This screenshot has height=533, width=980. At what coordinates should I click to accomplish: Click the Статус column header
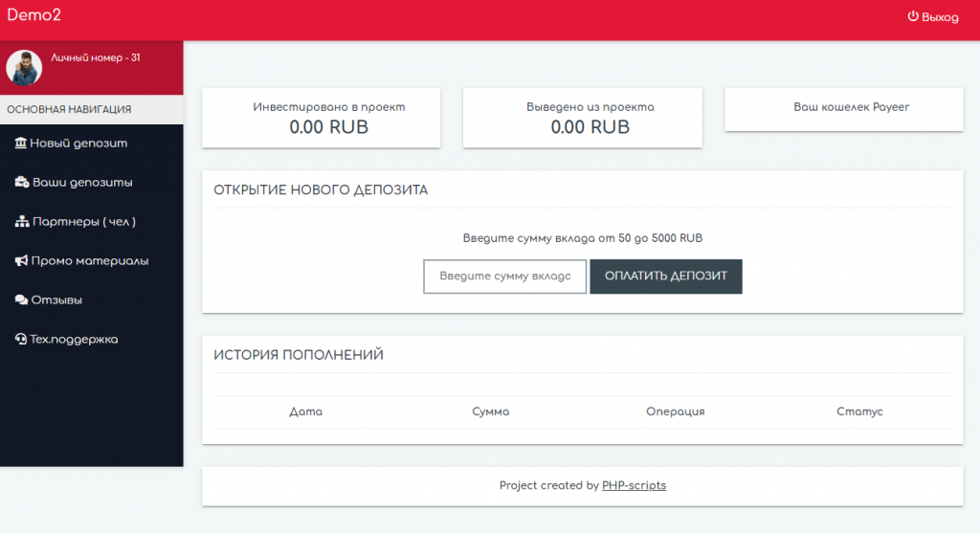[860, 411]
